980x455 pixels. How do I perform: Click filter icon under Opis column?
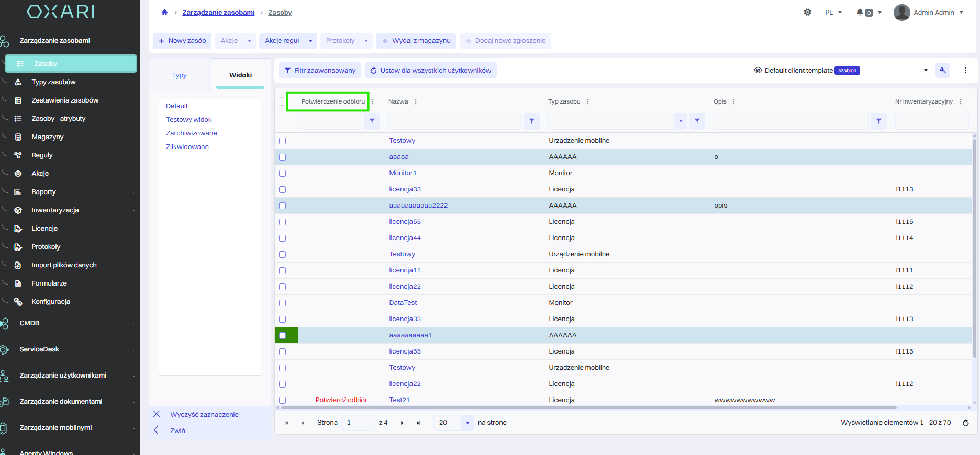[878, 121]
